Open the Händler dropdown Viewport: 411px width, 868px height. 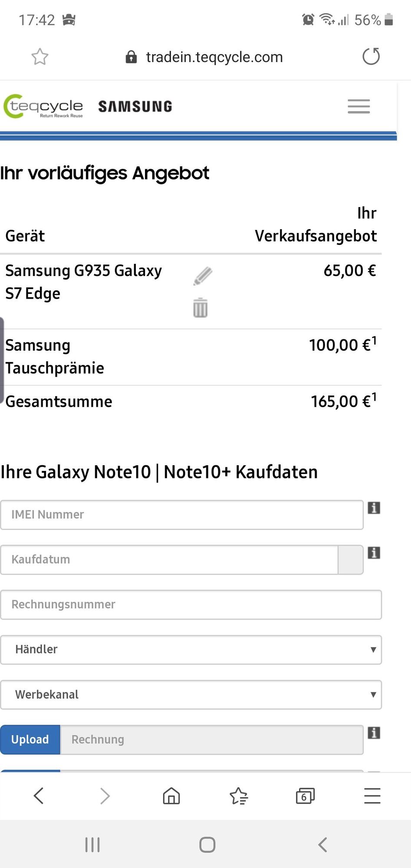pos(191,650)
